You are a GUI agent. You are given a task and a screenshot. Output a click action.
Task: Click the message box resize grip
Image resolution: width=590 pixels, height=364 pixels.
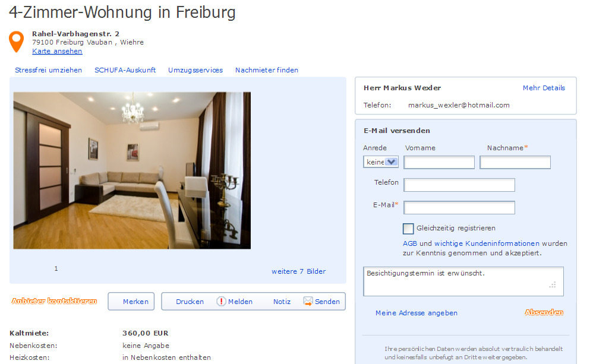click(x=553, y=284)
